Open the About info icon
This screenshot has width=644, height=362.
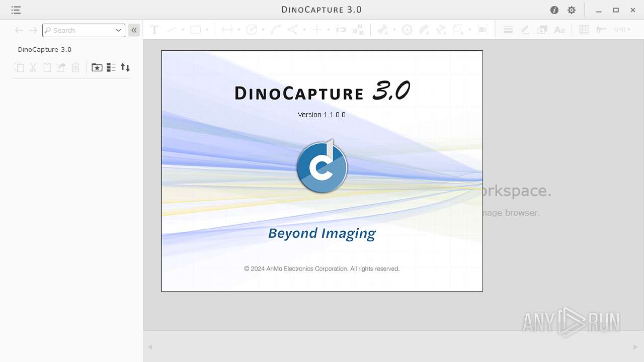tap(554, 10)
